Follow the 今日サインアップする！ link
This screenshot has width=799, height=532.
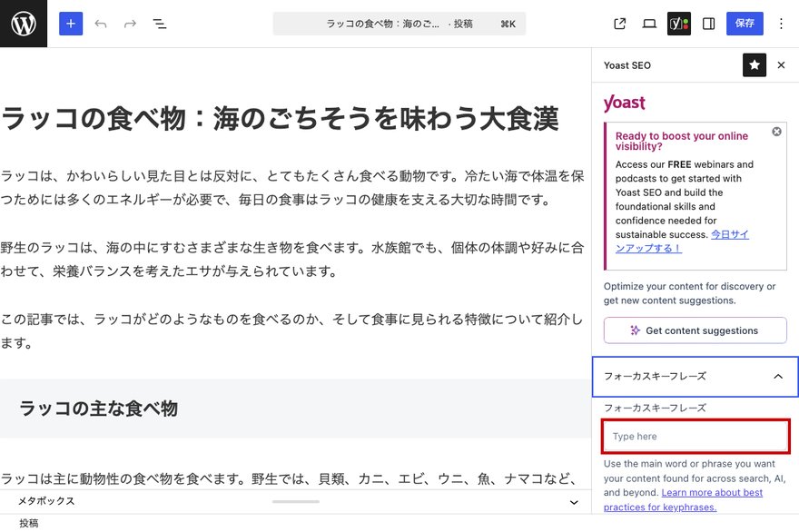[682, 241]
